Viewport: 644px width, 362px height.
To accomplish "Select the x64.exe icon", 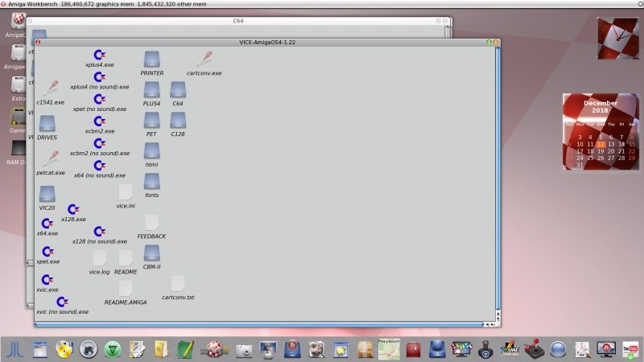I will click(47, 224).
